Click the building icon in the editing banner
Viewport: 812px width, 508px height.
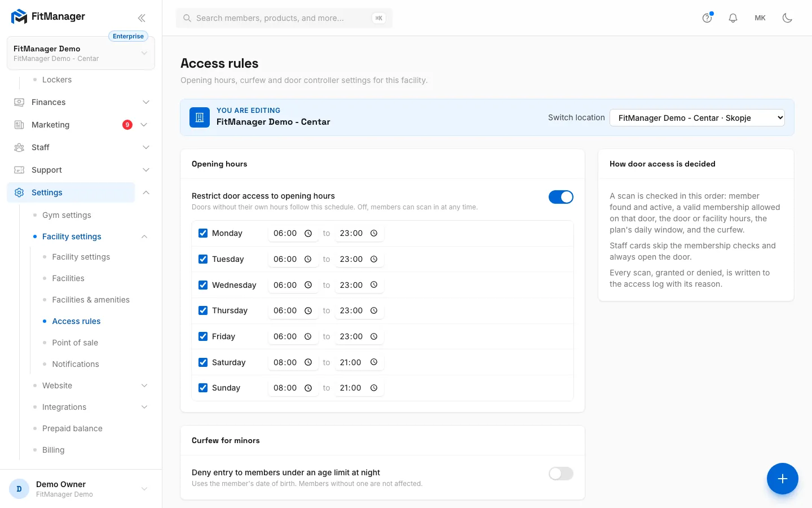[200, 117]
